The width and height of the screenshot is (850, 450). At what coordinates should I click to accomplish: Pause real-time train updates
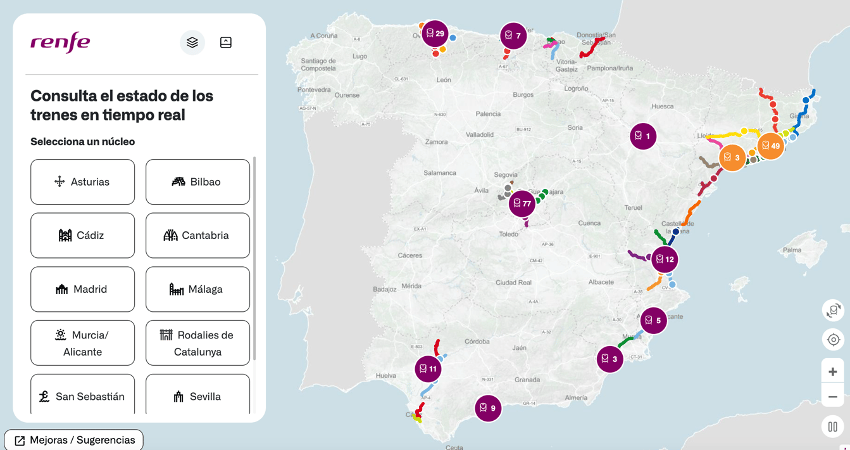click(833, 426)
